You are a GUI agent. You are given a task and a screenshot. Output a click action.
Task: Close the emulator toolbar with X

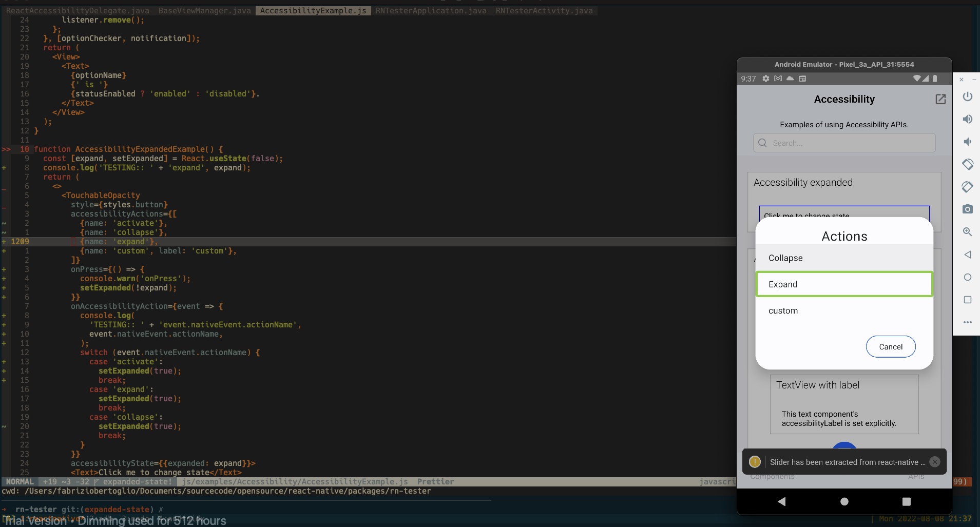962,80
